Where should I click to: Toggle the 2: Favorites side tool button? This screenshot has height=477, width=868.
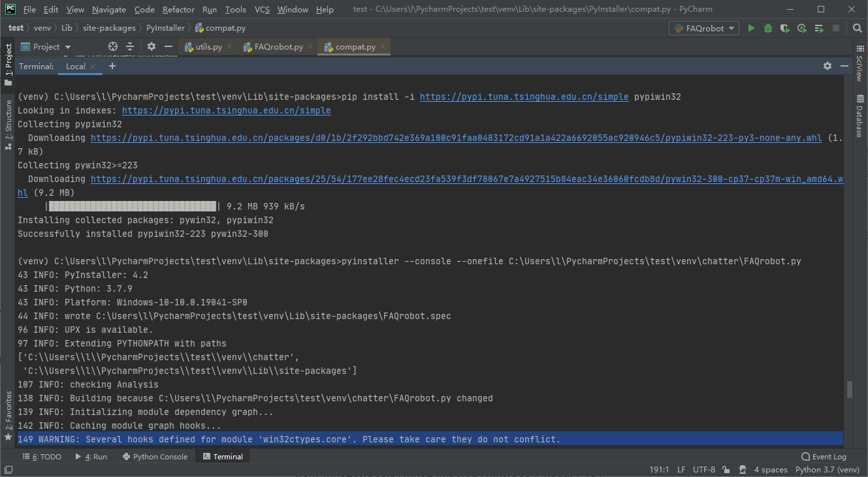tap(8, 415)
